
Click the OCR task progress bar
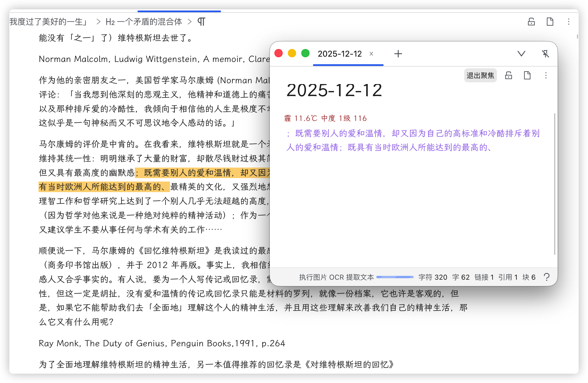[x=395, y=277]
